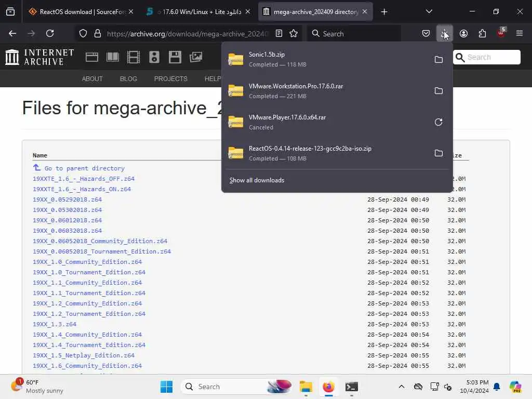Go back to previous page
Image resolution: width=532 pixels, height=399 pixels.
click(12, 33)
